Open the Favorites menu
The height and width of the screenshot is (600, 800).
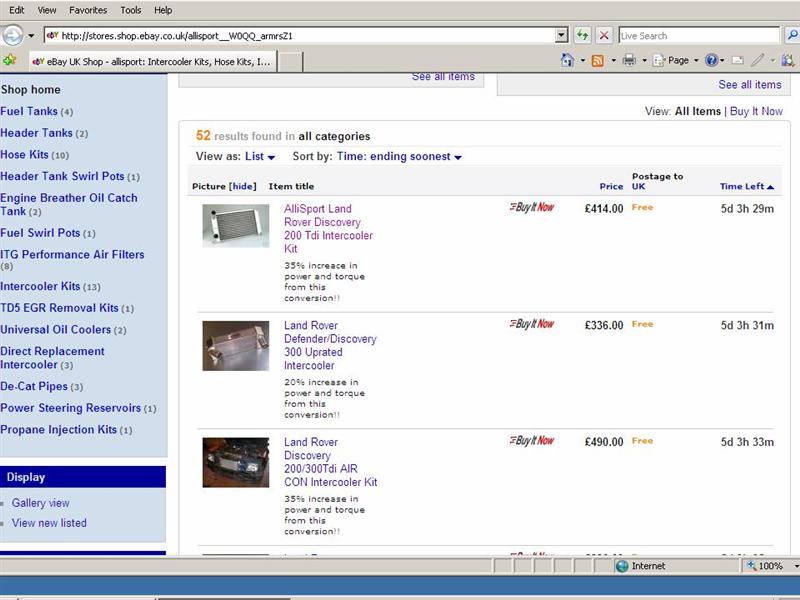coord(88,10)
